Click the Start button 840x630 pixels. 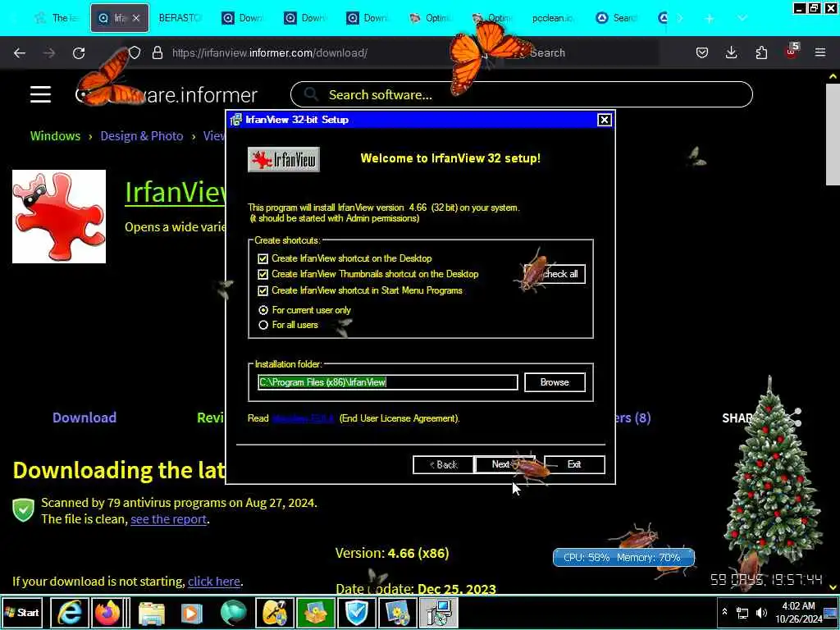pos(22,612)
